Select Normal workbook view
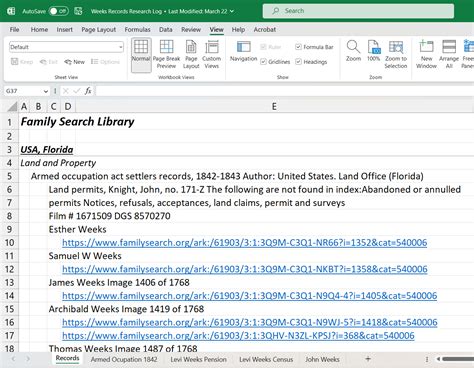 141,54
